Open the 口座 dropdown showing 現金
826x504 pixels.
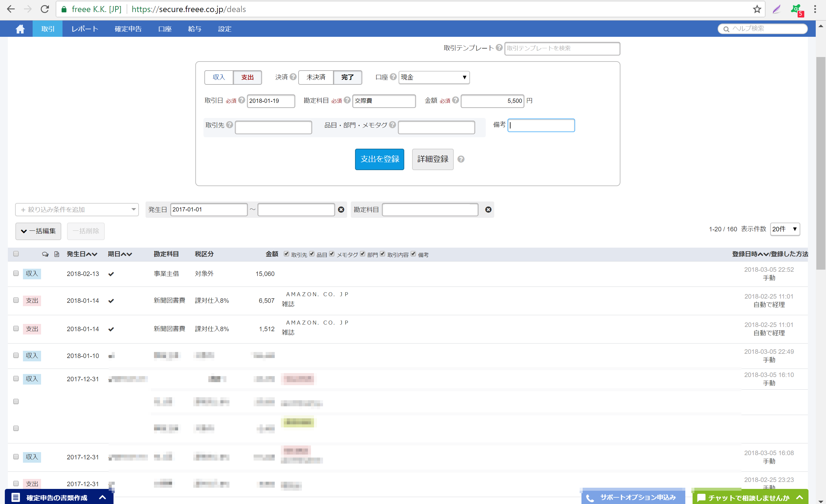pyautogui.click(x=434, y=77)
